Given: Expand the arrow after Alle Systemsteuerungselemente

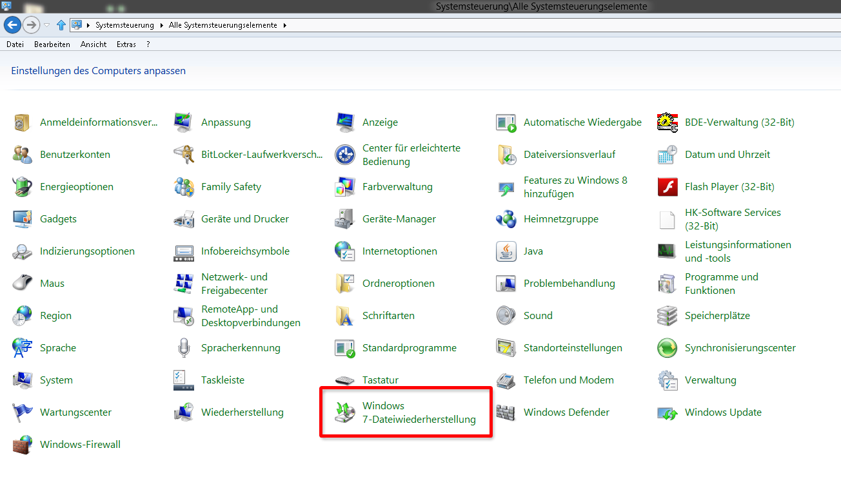Looking at the screenshot, I should tap(284, 25).
